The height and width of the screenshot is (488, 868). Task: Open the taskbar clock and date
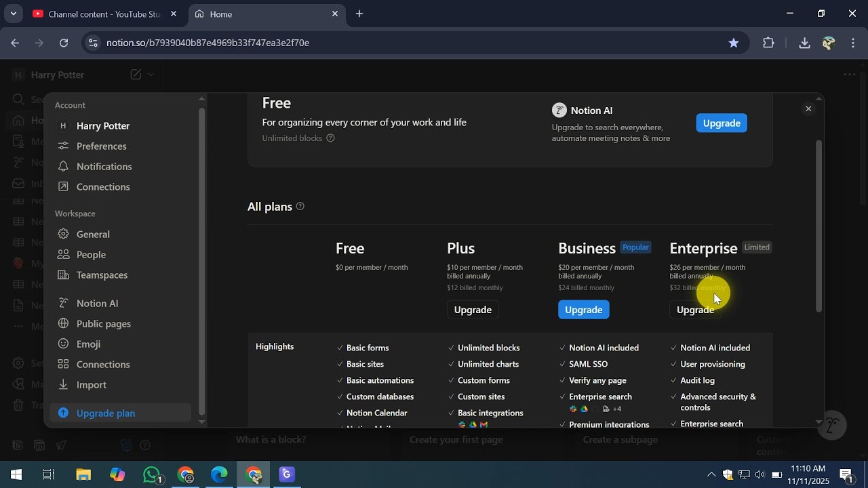808,474
